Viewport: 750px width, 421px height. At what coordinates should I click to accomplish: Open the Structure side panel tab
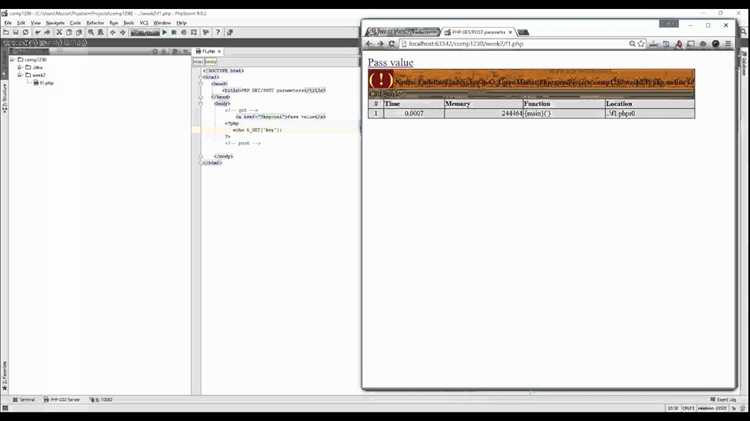click(x=5, y=98)
